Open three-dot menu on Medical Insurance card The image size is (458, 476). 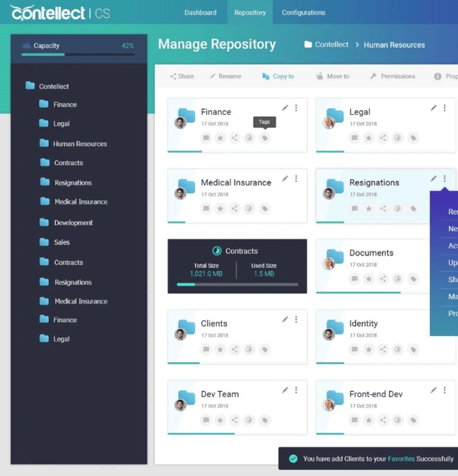296,178
